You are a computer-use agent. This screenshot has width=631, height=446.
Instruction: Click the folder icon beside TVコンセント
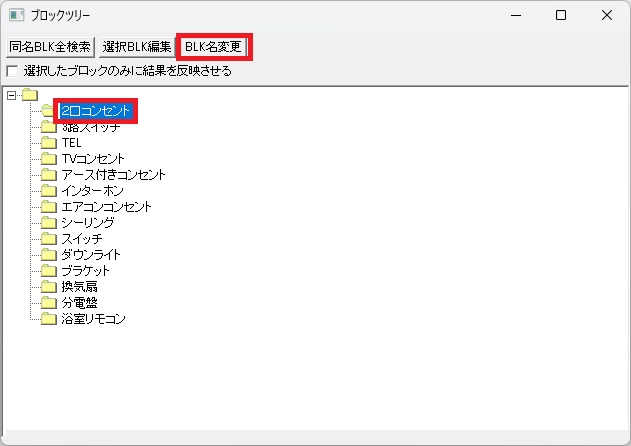(x=49, y=159)
